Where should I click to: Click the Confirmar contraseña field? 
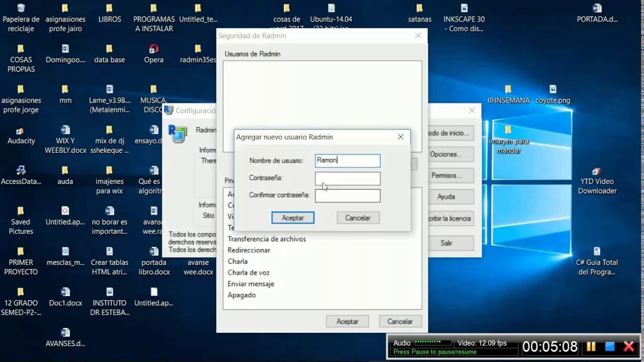[348, 196]
